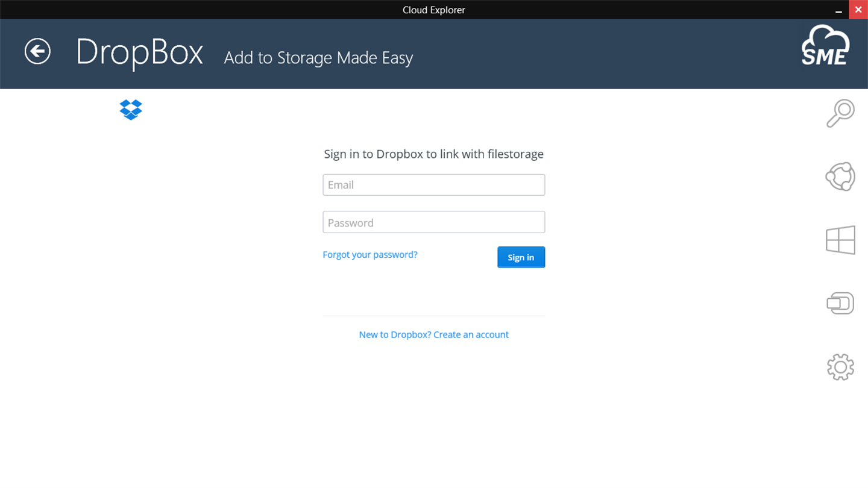Screen dimensions: 868x488
Task: Close the Cloud Explorer window
Action: coord(858,10)
